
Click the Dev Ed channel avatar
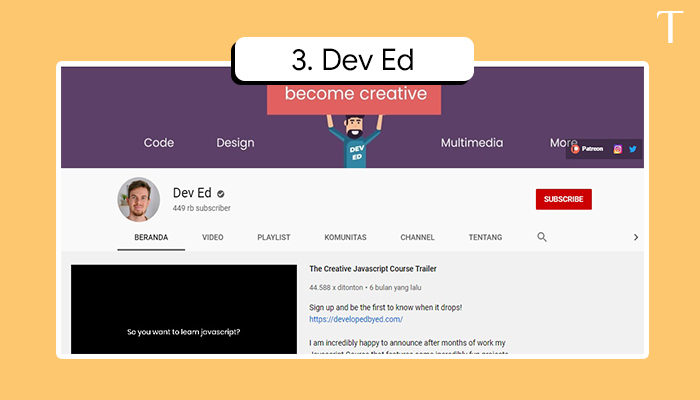click(x=138, y=200)
